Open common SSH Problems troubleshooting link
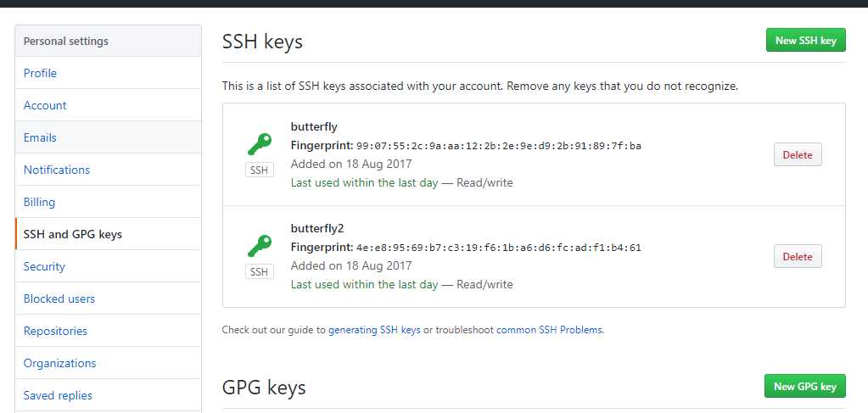Viewport: 868px width, 413px height. tap(550, 330)
